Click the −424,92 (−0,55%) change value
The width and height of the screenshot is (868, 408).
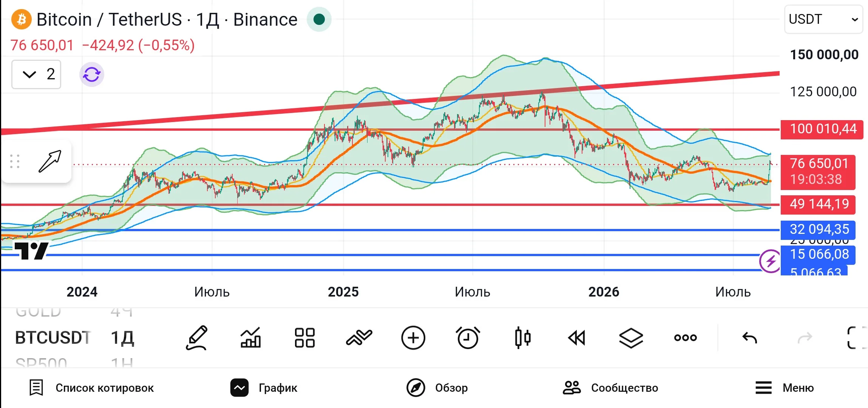point(138,45)
